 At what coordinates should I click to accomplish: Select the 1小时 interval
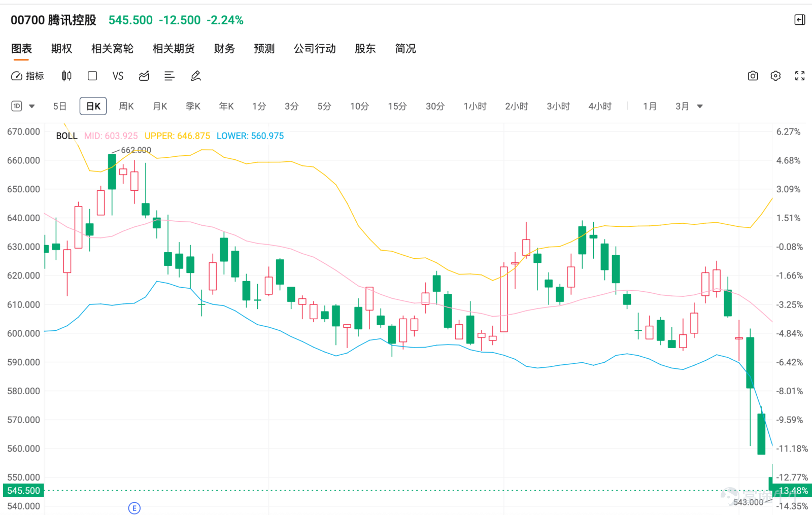[475, 107]
